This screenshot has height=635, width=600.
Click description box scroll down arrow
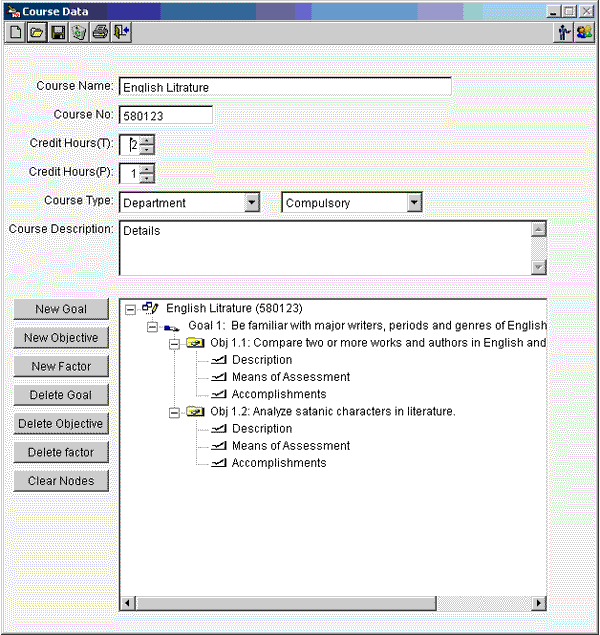[x=538, y=267]
